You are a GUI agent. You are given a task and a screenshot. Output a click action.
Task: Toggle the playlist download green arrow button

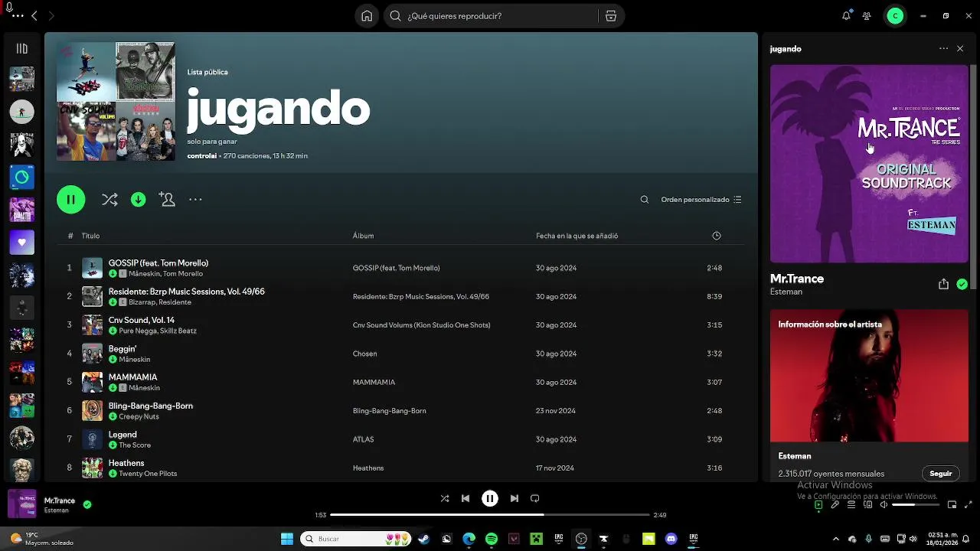139,200
